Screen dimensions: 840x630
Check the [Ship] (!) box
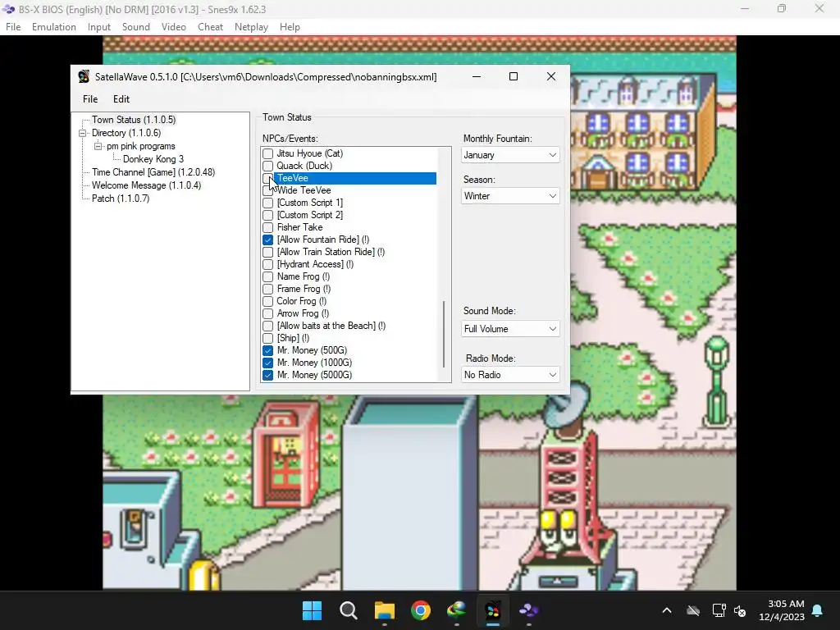[268, 339]
